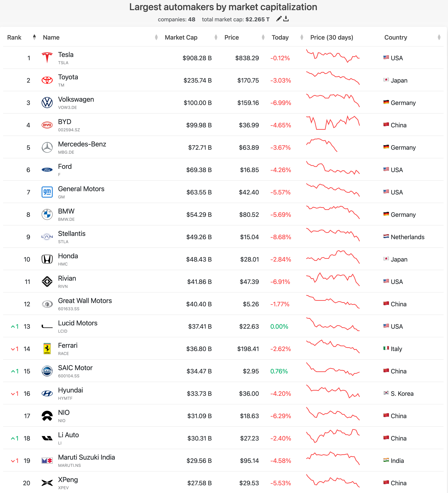This screenshot has width=448, height=493.
Task: Click the Honda logo icon
Action: 47,259
